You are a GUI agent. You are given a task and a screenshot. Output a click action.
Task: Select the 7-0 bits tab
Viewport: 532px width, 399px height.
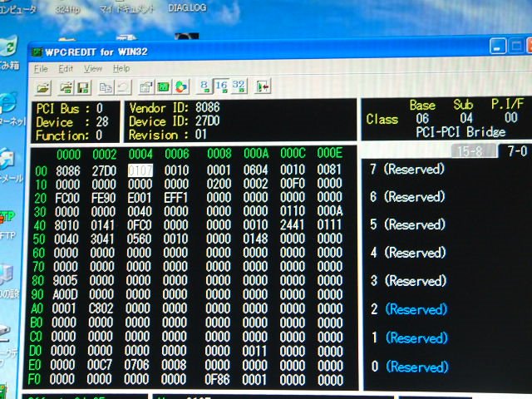[x=517, y=151]
